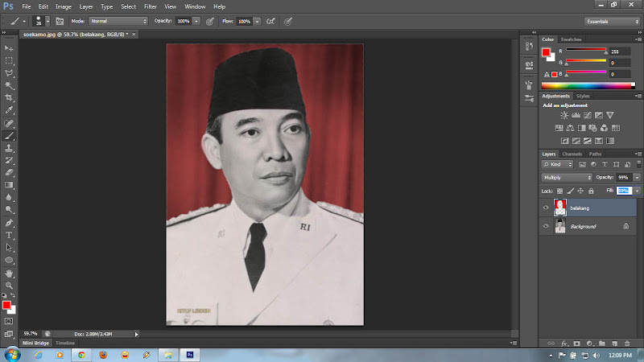Open the Layer menu

point(86,6)
